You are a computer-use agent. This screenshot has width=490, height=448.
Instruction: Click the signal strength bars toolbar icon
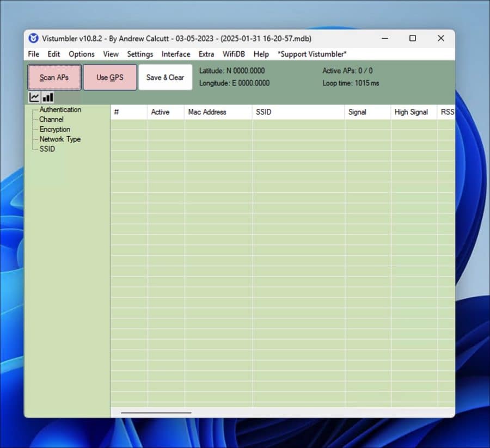[47, 97]
